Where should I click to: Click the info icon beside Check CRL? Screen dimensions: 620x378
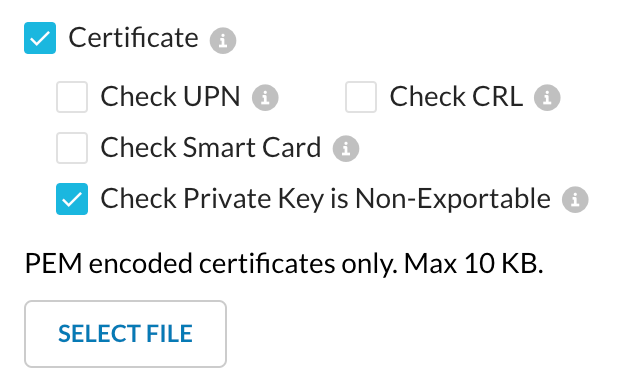[547, 97]
